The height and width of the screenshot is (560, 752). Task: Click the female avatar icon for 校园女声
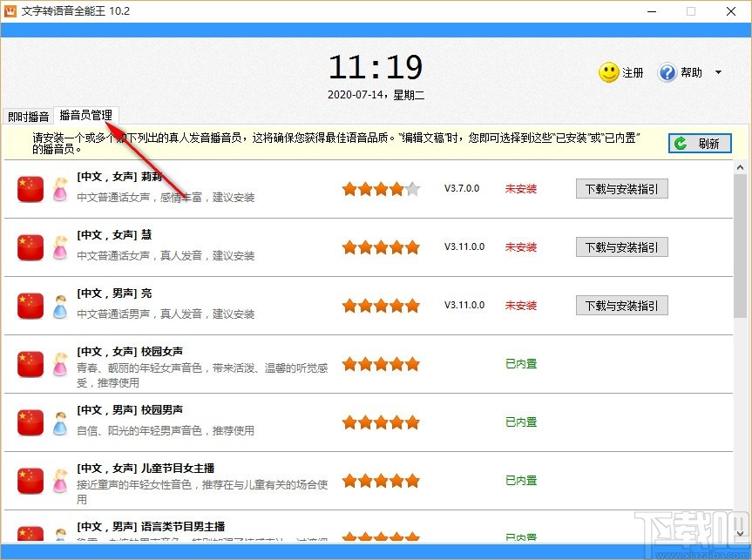[x=60, y=364]
